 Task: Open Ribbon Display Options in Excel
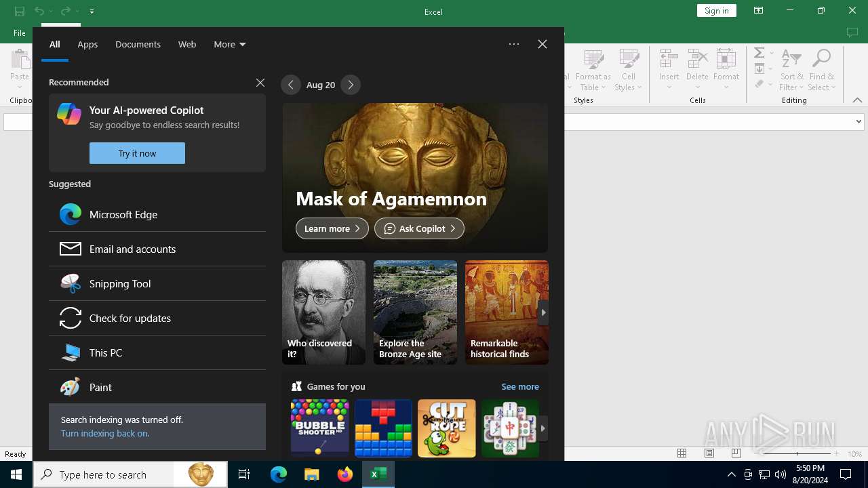coord(759,10)
